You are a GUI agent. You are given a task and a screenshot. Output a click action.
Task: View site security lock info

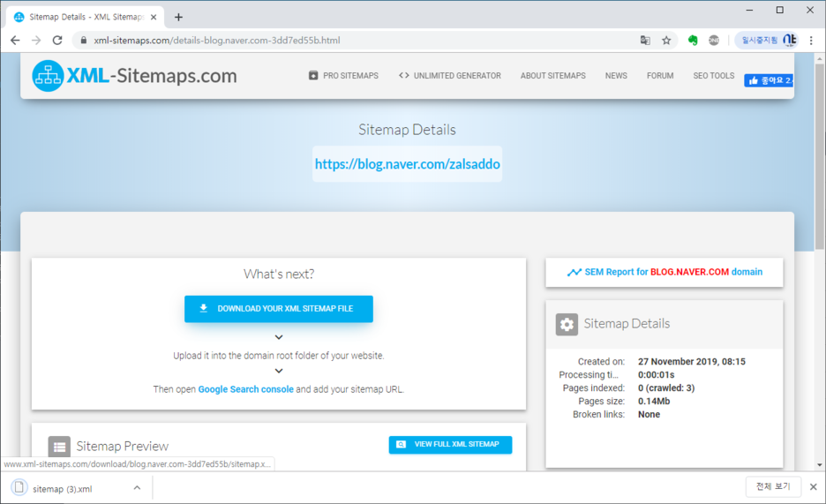83,40
